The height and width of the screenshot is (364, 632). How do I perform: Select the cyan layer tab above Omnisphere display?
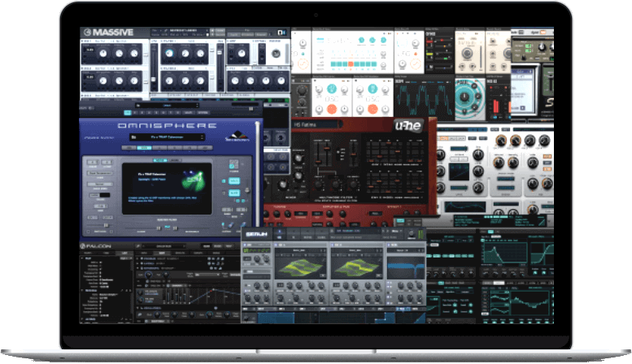pos(159,160)
